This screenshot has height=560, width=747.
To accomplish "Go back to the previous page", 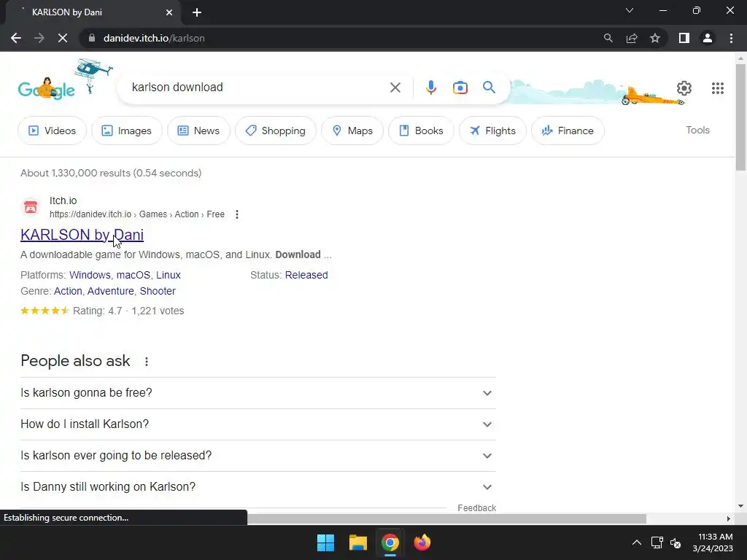I will 16,38.
